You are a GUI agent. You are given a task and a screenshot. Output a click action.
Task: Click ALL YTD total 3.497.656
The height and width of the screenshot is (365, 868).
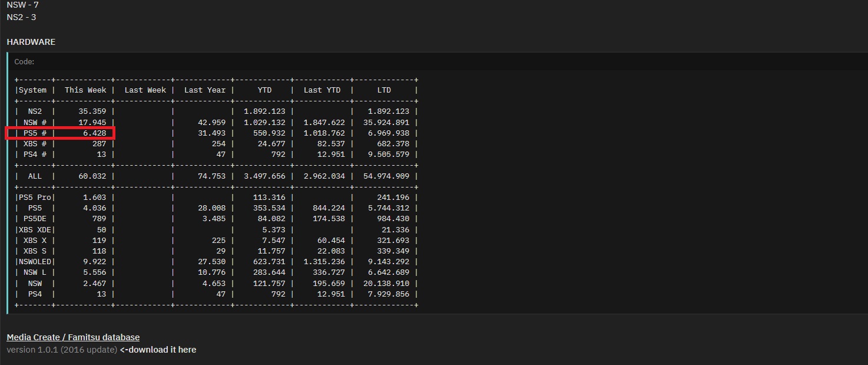pos(264,176)
